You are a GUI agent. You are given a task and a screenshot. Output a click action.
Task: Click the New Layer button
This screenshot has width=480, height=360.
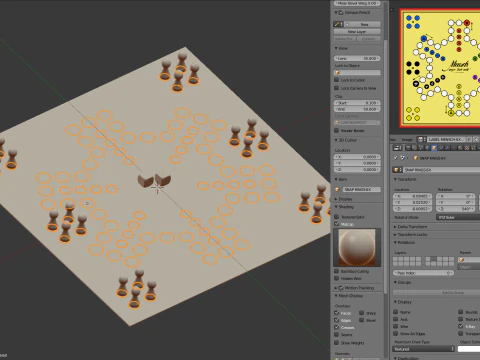[357, 31]
